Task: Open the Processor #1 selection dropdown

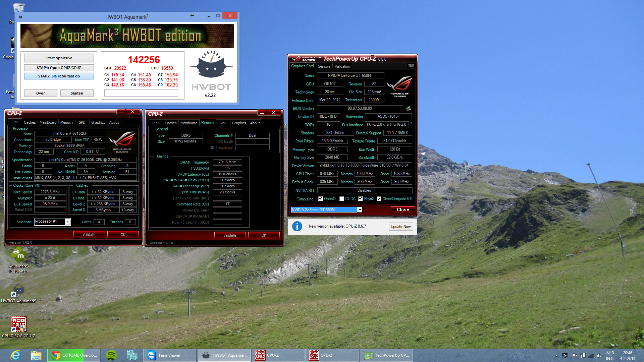Action: tap(67, 222)
